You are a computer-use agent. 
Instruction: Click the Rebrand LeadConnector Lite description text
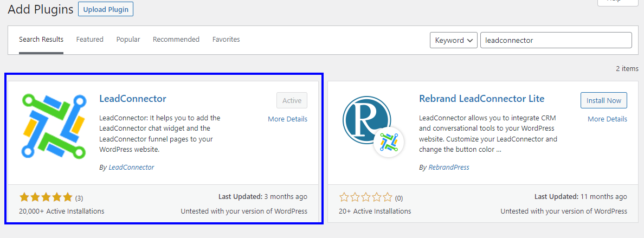[488, 133]
